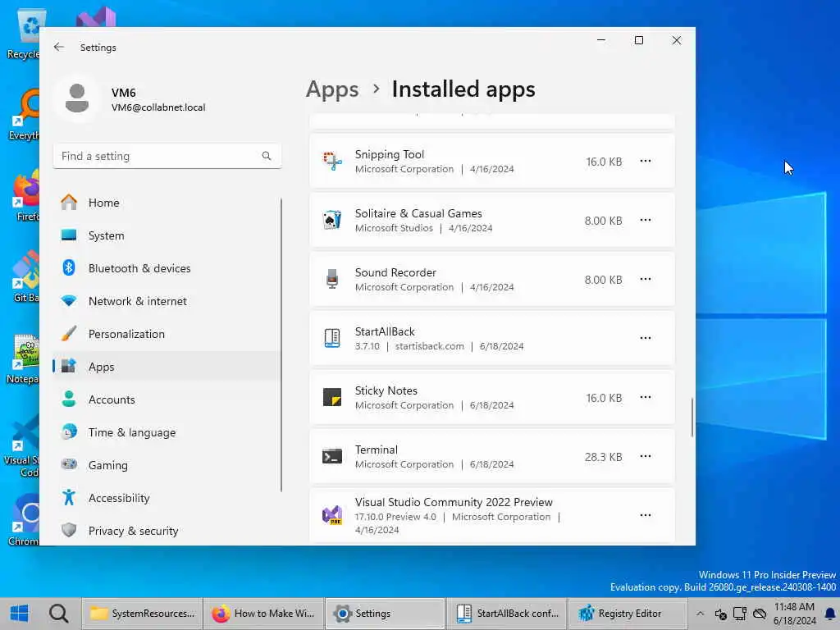Open more options for Sticky Notes

646,398
